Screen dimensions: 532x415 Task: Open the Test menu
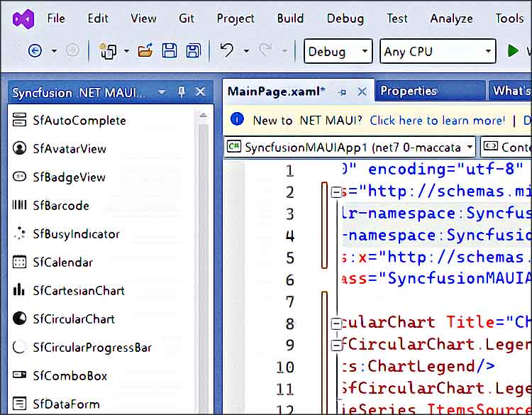pyautogui.click(x=397, y=18)
